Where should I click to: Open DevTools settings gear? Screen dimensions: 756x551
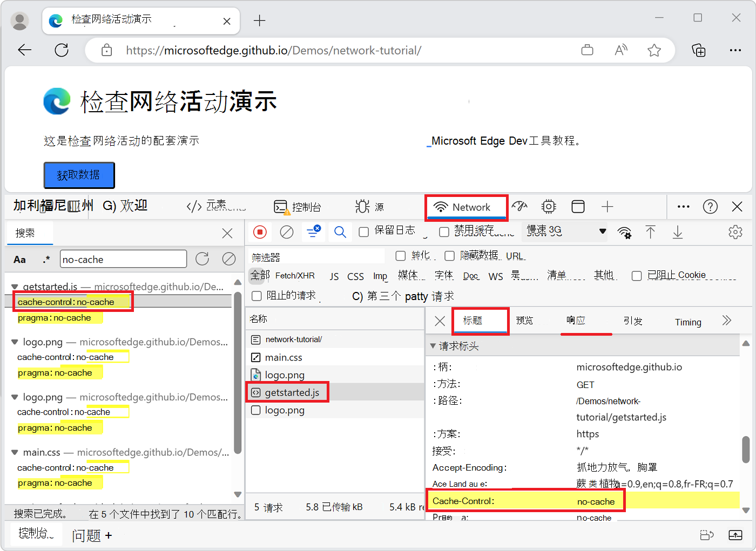[735, 232]
